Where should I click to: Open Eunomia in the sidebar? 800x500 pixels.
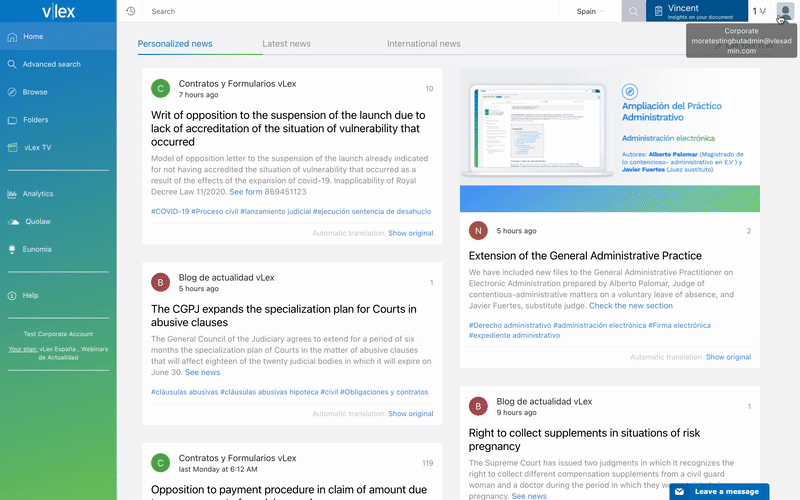58,249
